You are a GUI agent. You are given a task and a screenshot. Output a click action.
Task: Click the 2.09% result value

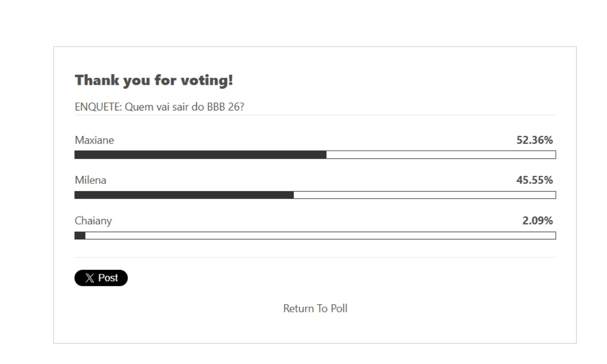pyautogui.click(x=537, y=221)
